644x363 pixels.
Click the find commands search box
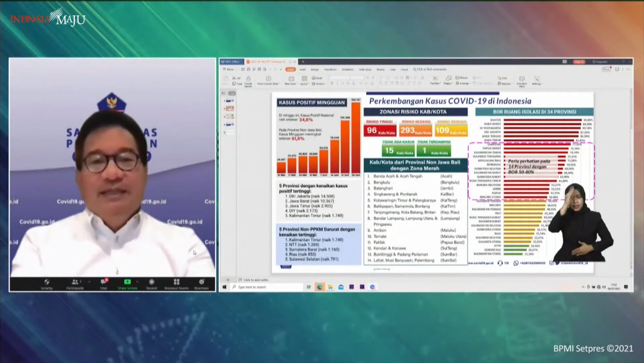[x=430, y=69]
